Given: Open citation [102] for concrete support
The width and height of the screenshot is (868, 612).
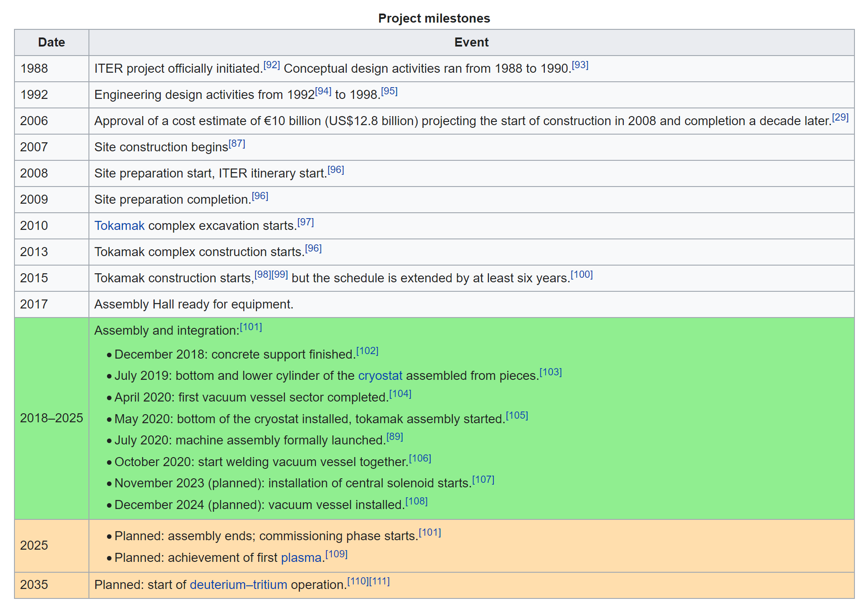Looking at the screenshot, I should tap(367, 351).
